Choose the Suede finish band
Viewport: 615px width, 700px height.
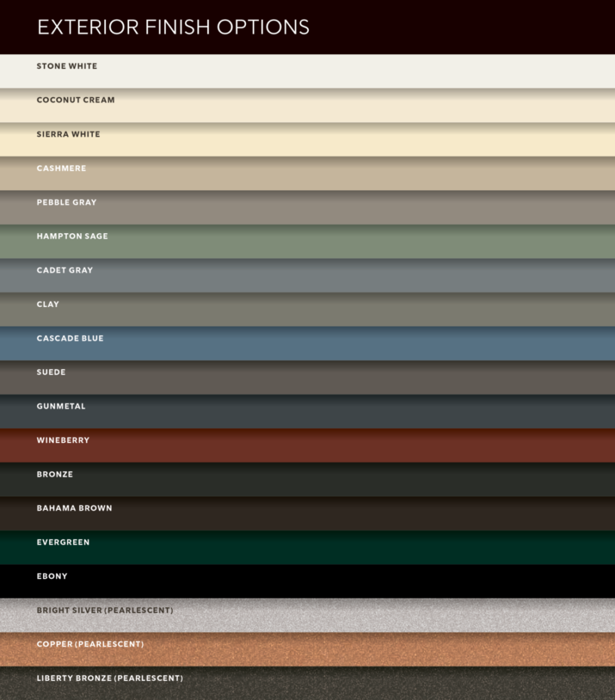(307, 377)
